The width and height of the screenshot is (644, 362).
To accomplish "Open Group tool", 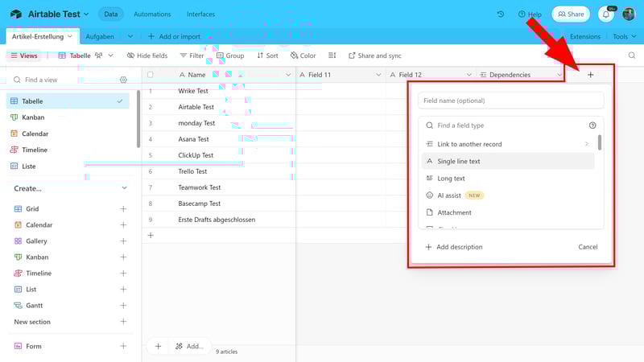I will click(x=230, y=56).
